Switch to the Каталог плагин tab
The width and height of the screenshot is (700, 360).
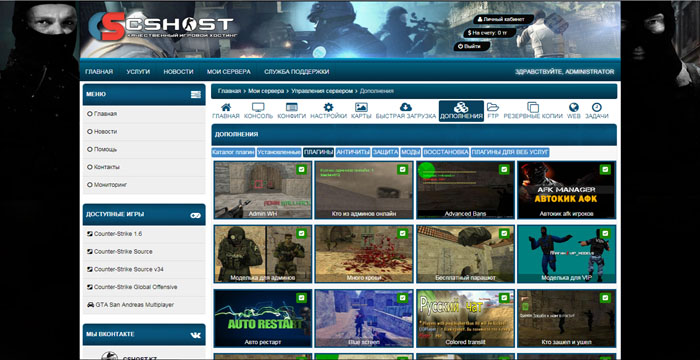[233, 152]
